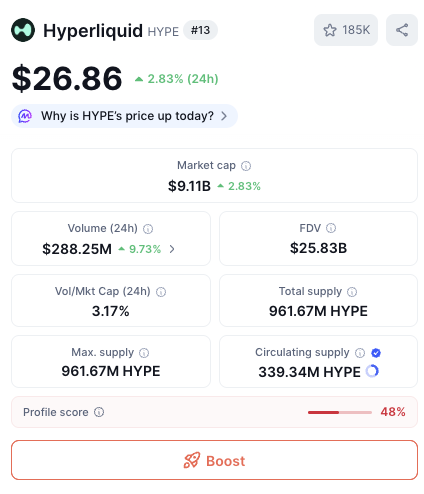Click the Circulating supply info icon
Image resolution: width=424 pixels, height=494 pixels.
coord(360,353)
